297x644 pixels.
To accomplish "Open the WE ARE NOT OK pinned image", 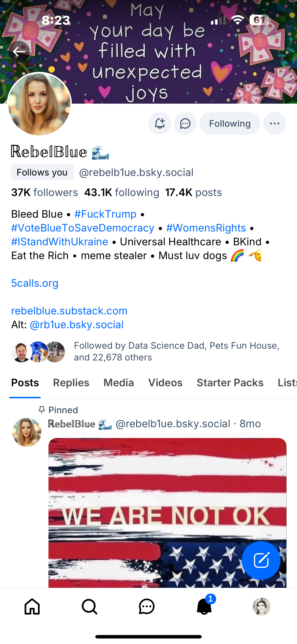I will (167, 512).
